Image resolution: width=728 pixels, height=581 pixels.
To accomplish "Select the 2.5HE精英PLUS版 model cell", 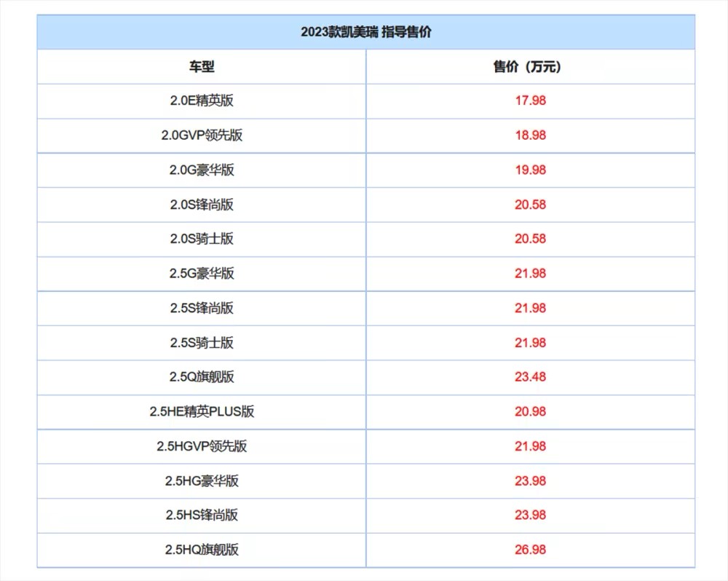I will (202, 411).
